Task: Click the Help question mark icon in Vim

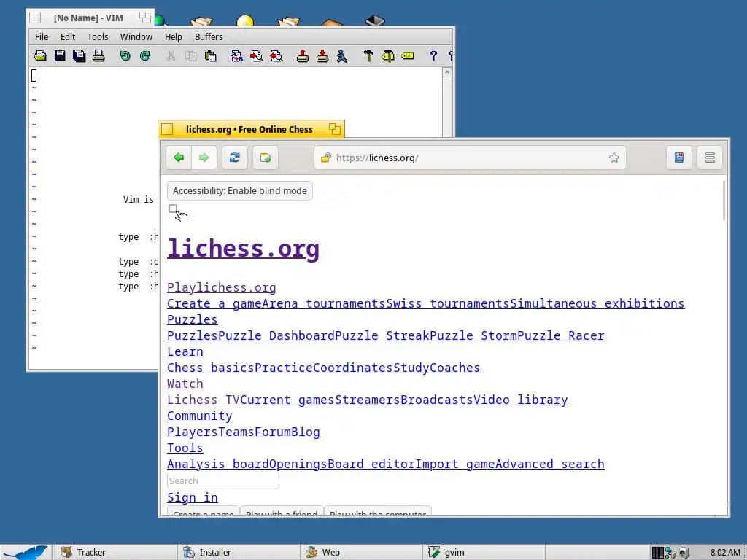Action: point(433,56)
